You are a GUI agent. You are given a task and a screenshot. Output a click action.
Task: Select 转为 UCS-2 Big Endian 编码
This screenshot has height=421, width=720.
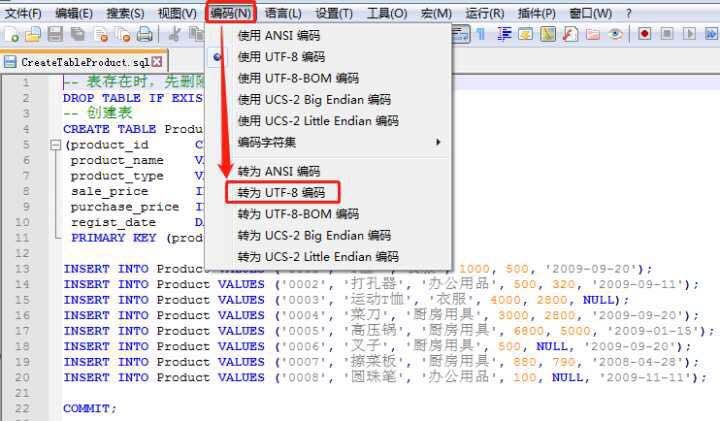click(x=314, y=236)
